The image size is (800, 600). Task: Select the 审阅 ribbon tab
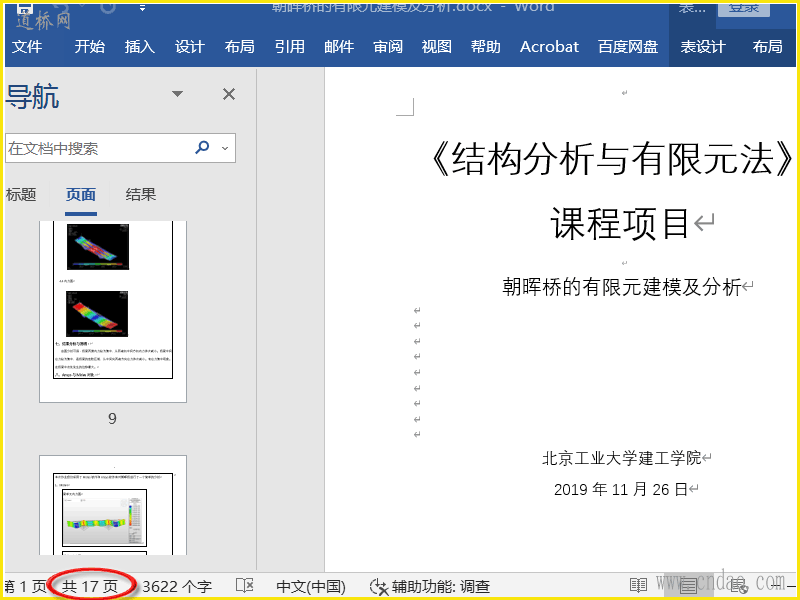click(x=388, y=47)
